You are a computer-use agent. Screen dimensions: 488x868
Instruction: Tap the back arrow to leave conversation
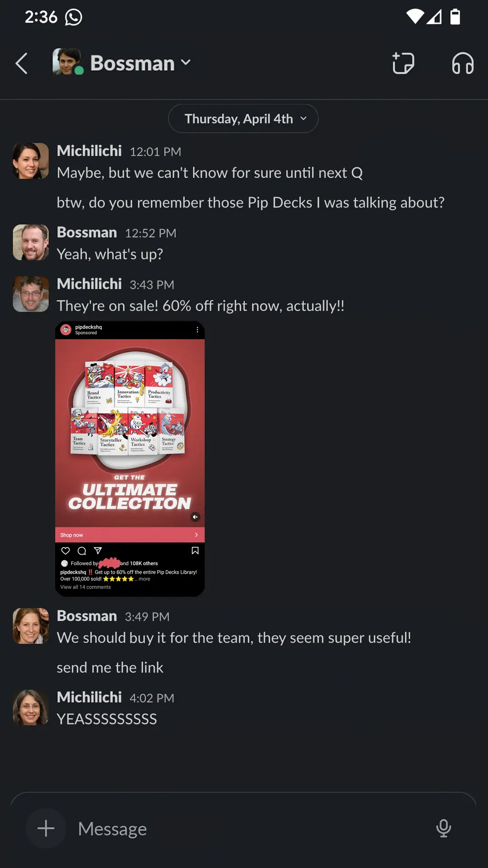22,63
